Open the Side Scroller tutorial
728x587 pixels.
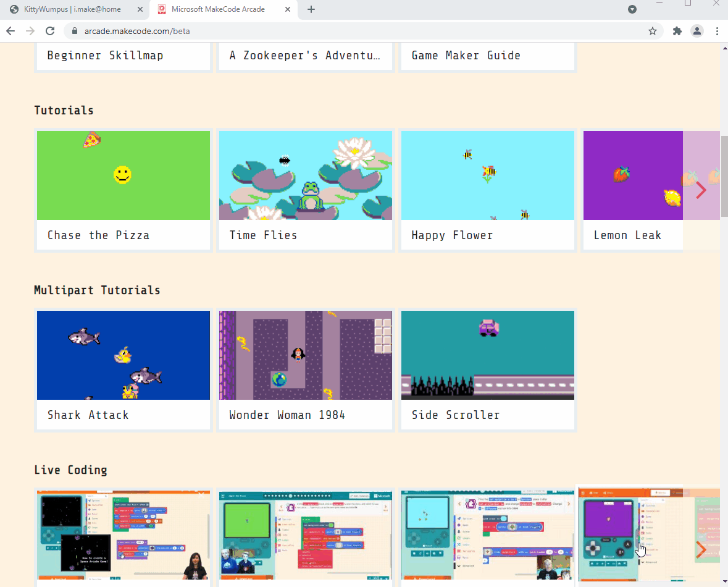point(488,370)
